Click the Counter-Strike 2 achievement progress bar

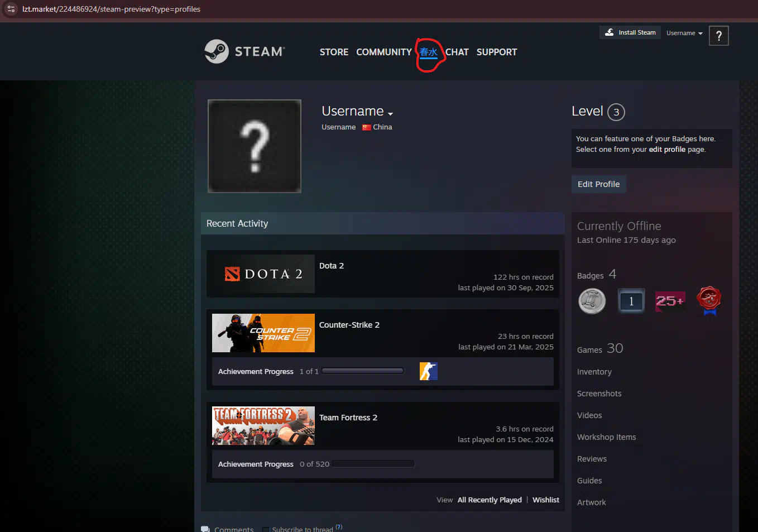pyautogui.click(x=363, y=371)
